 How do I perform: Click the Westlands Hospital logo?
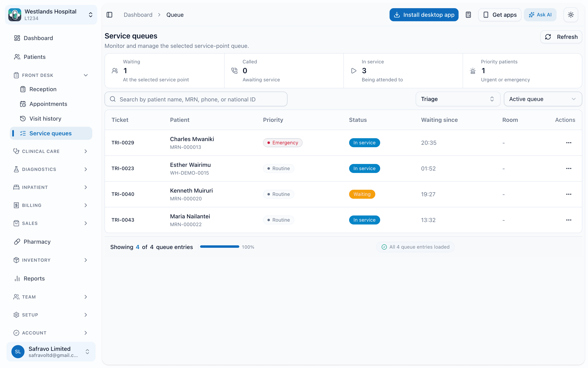(x=15, y=15)
